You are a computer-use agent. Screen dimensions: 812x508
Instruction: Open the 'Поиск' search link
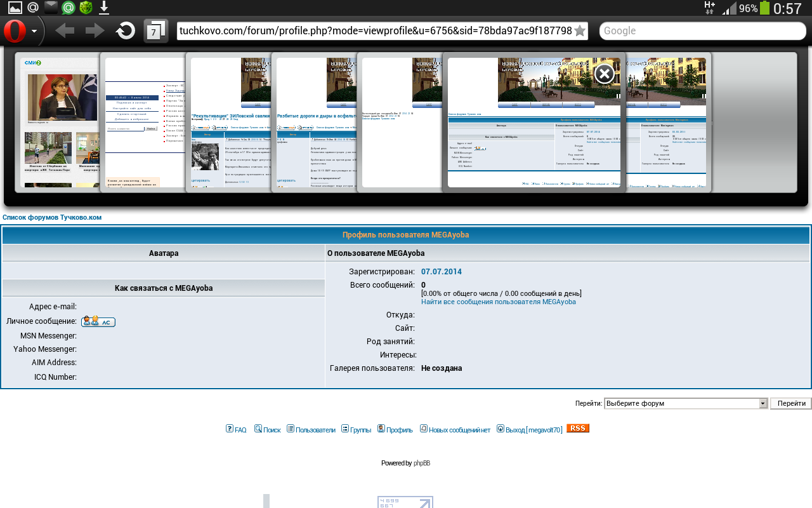pos(267,429)
